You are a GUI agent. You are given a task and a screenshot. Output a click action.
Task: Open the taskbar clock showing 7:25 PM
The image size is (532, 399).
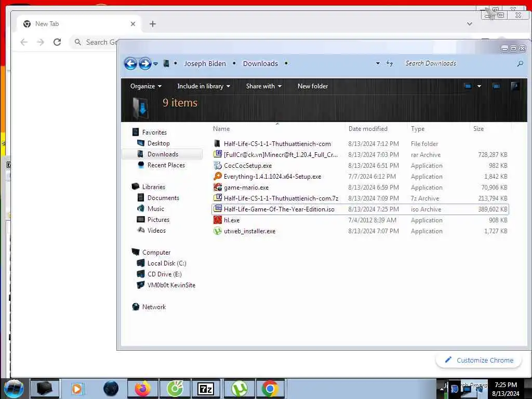506,389
